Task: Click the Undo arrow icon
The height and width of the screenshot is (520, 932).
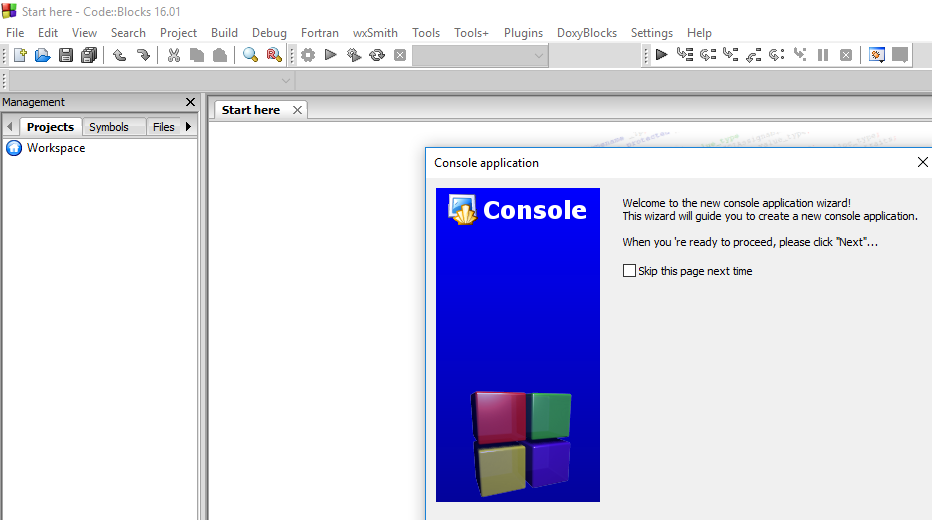Action: click(x=119, y=55)
